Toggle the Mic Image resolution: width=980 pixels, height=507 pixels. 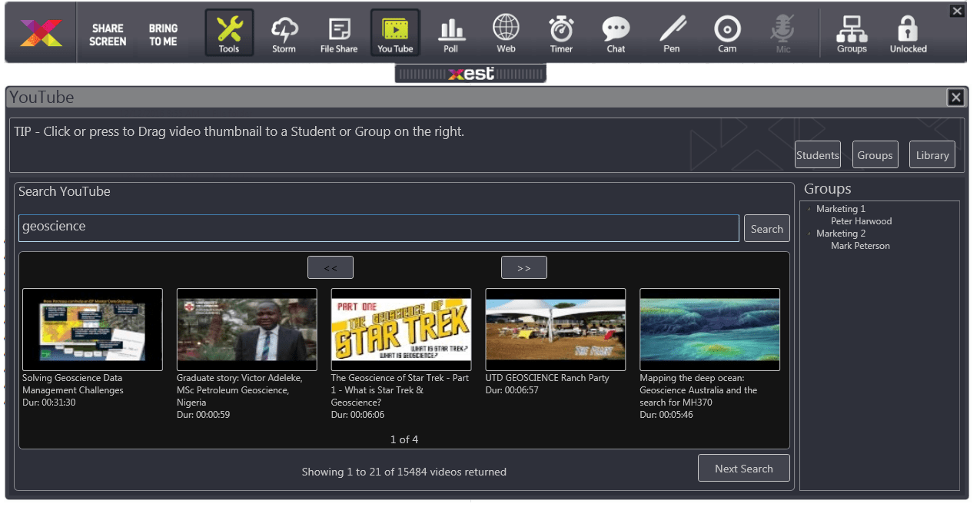[783, 35]
